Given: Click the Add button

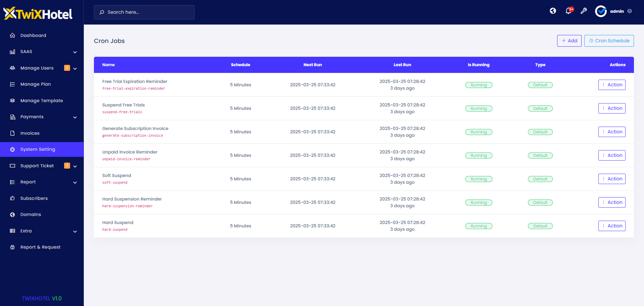Looking at the screenshot, I should (569, 41).
